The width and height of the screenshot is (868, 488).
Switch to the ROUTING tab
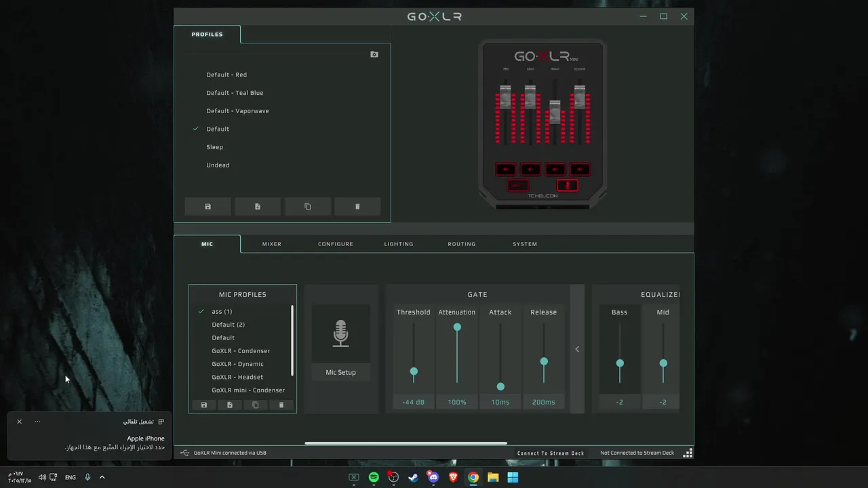tap(462, 244)
